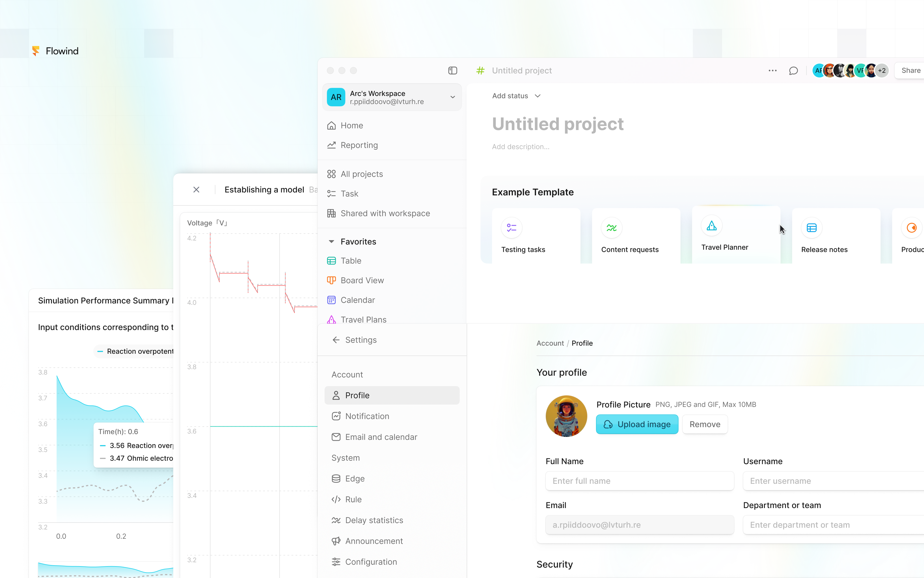Click the Add description field
This screenshot has width=924, height=578.
pos(520,147)
